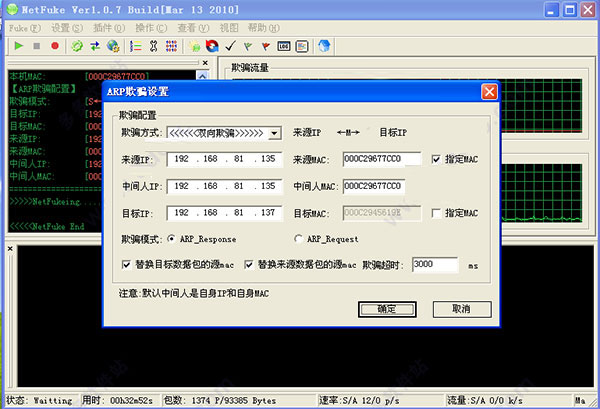Click the 用时 00h32m52s status entry
This screenshot has height=409, width=600.
(x=117, y=401)
